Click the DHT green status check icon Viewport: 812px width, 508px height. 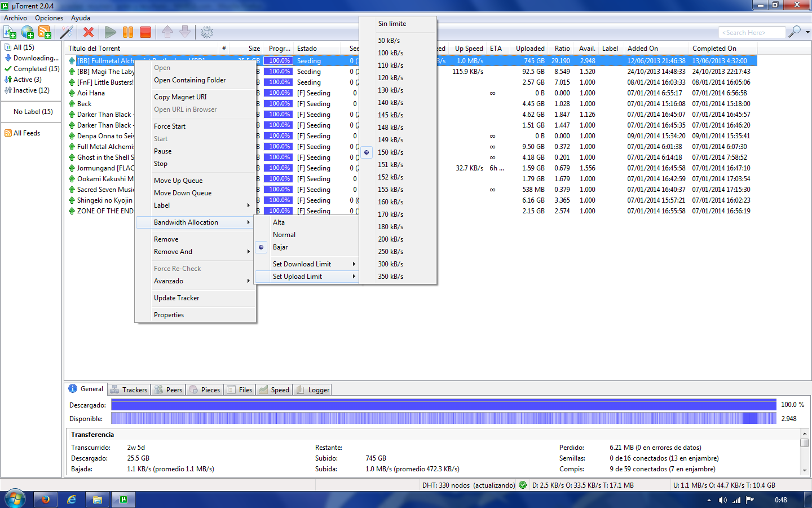(523, 485)
